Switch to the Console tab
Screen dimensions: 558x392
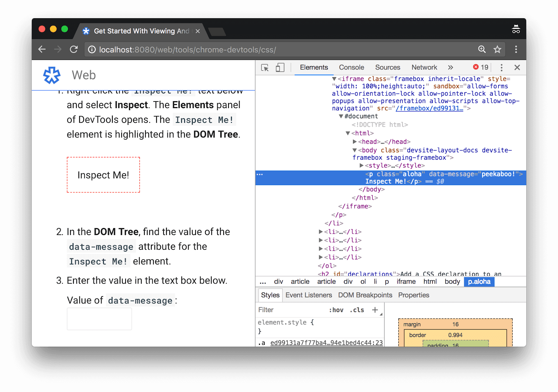tap(351, 68)
